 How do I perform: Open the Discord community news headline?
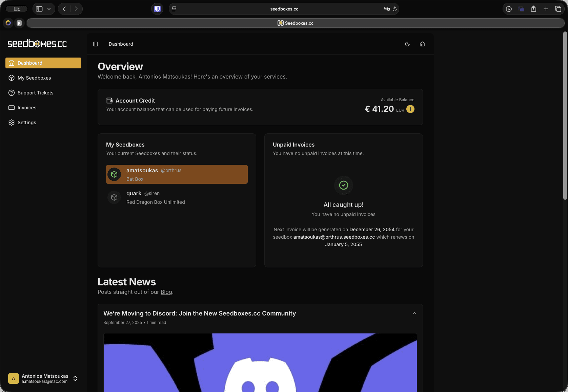pyautogui.click(x=200, y=313)
